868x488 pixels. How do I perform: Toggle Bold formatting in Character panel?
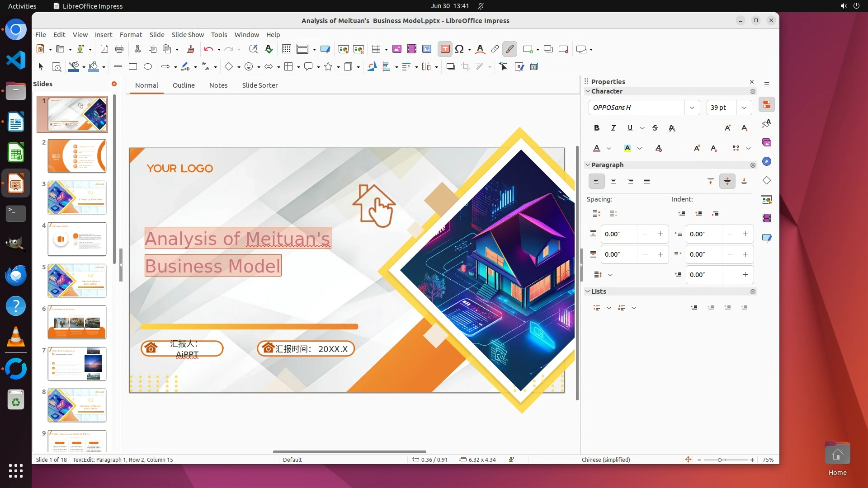[597, 128]
